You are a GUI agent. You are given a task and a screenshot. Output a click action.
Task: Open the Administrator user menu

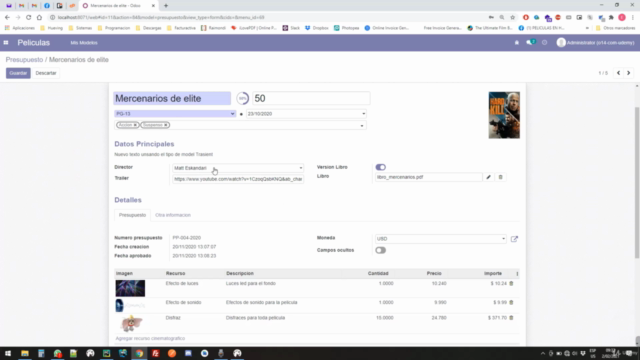click(x=596, y=42)
